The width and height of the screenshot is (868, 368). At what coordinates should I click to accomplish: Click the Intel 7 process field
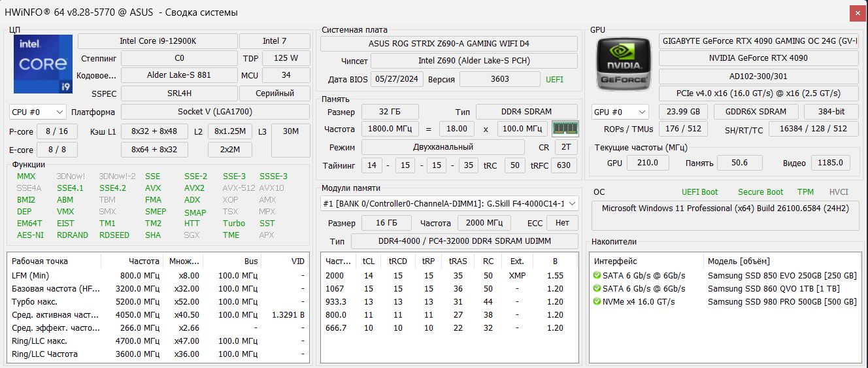[275, 41]
